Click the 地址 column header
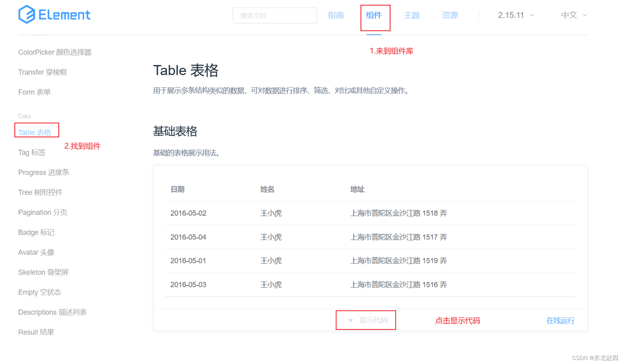This screenshot has height=364, width=623. (357, 189)
